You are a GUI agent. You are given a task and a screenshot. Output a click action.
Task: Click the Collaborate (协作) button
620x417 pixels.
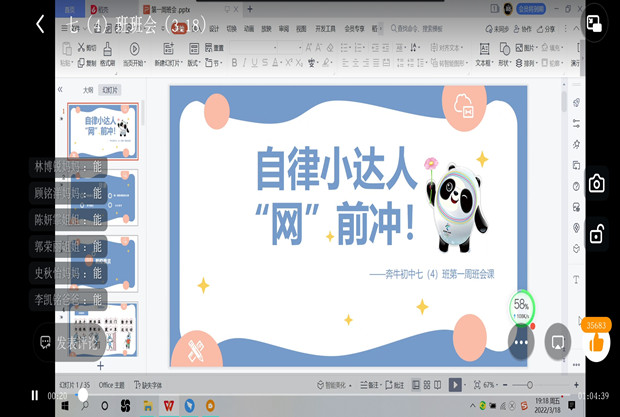[522, 29]
